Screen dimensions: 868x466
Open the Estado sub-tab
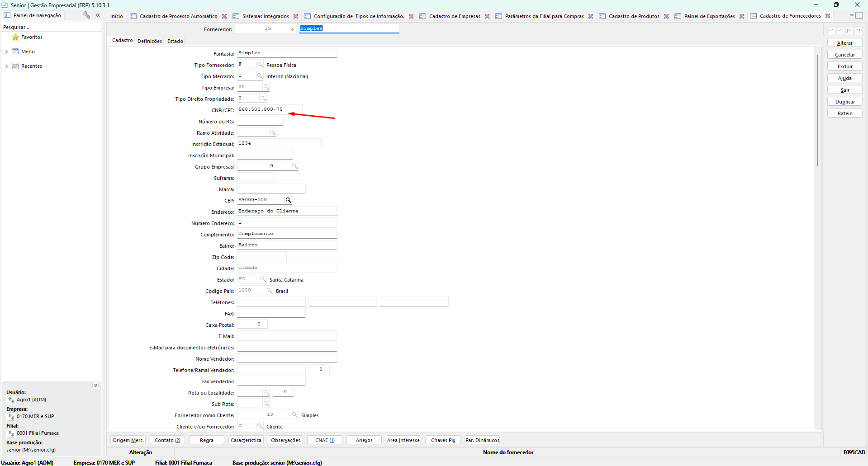[175, 41]
